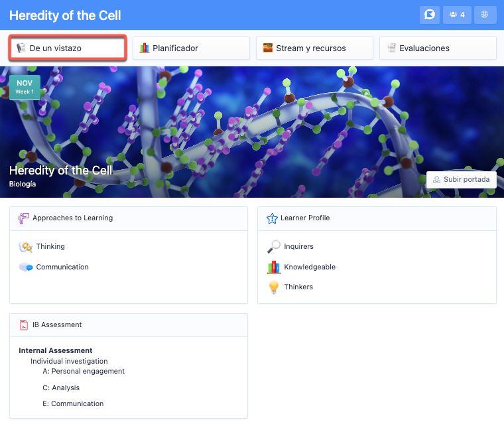This screenshot has height=428, width=504.
Task: Go to the Evaluaciones tab
Action: (438, 48)
